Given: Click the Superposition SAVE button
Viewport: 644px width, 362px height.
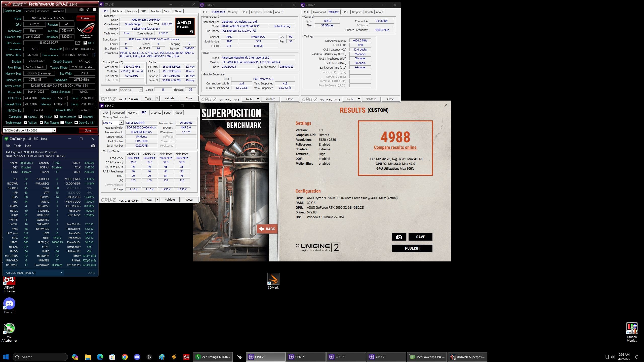Looking at the screenshot, I should [x=420, y=237].
